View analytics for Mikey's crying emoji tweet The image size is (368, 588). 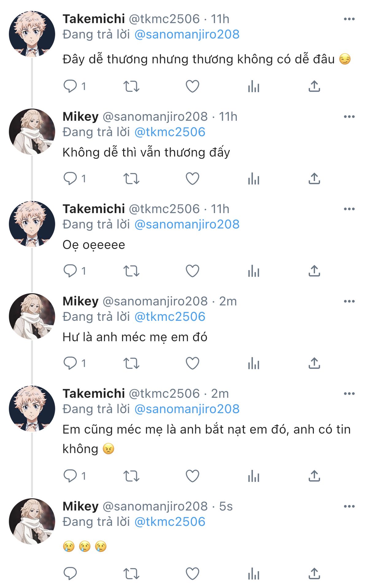[254, 574]
